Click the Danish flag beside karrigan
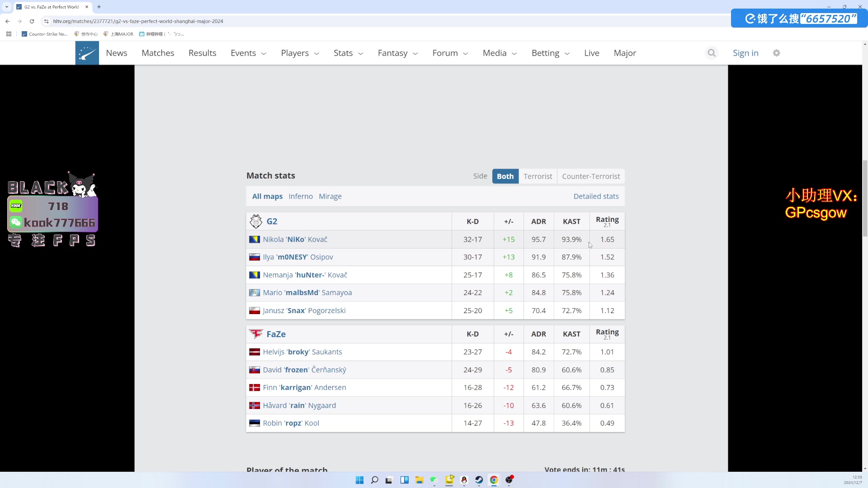This screenshot has width=868, height=488. [255, 388]
